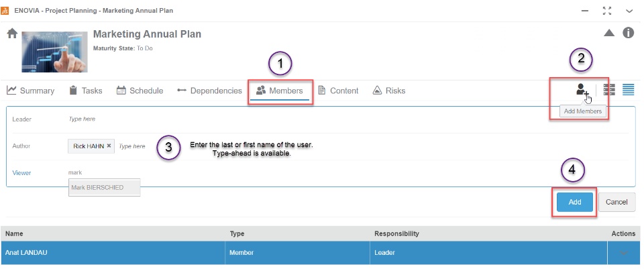The image size is (644, 273).
Task: View the Risks tab
Action: [389, 91]
